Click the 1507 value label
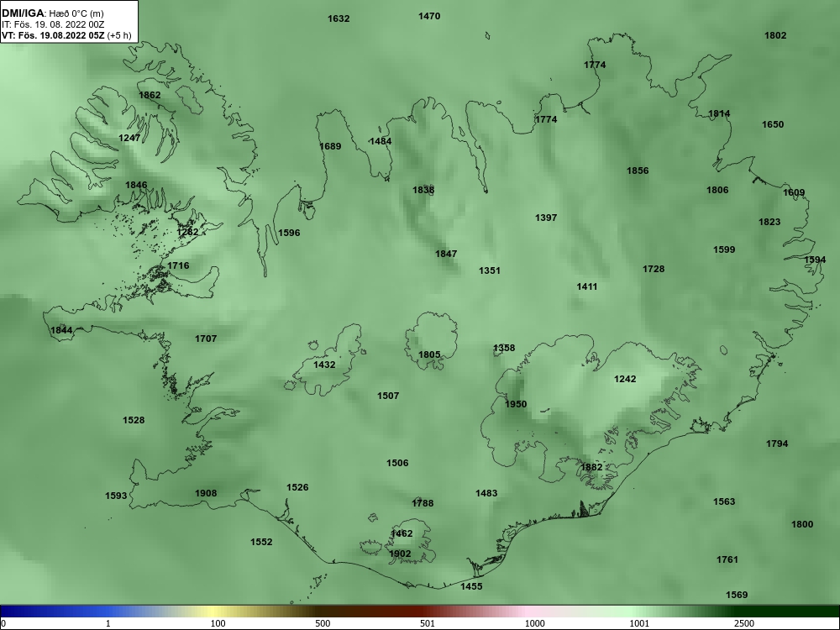The width and height of the screenshot is (840, 630). pos(388,396)
